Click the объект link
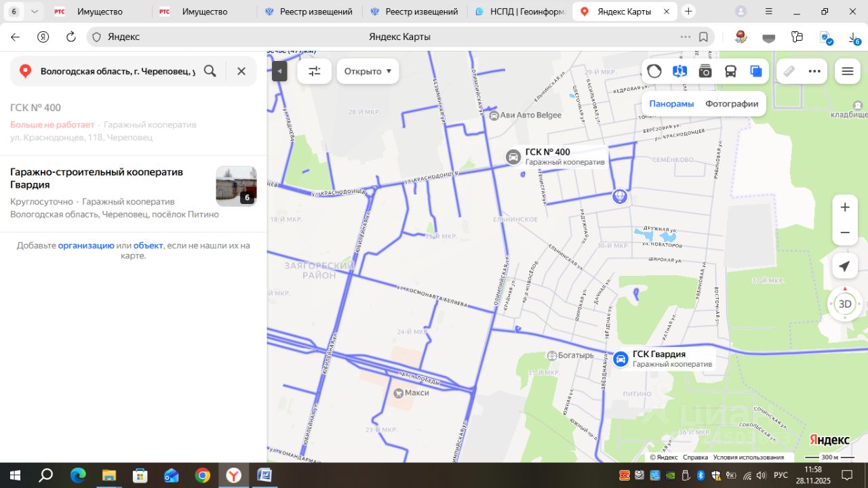 tap(149, 245)
